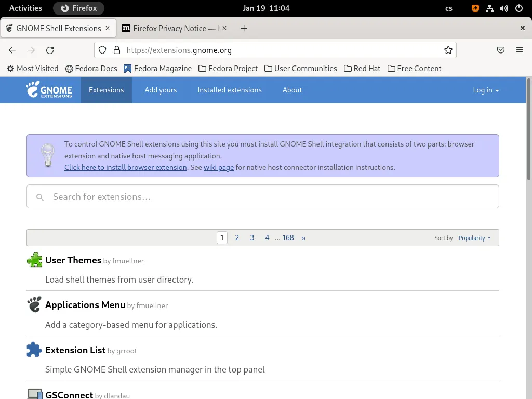
Task: Click the GSConnect extension icon
Action: click(x=35, y=394)
